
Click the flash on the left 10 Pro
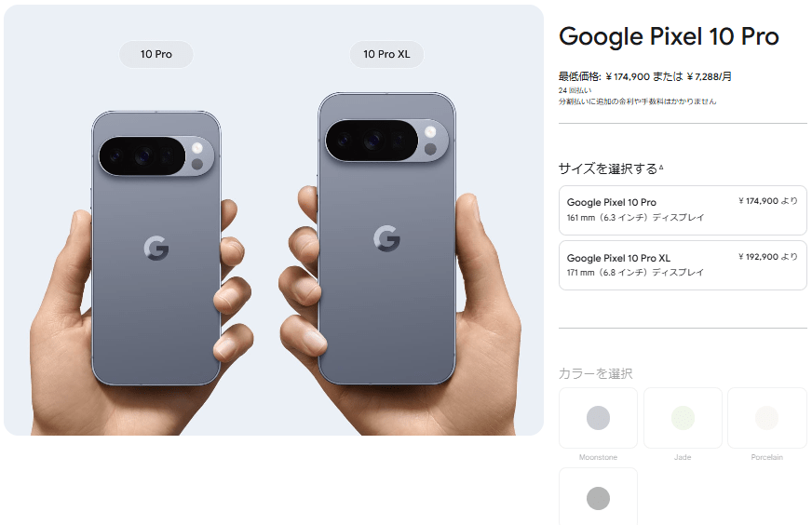pyautogui.click(x=196, y=148)
